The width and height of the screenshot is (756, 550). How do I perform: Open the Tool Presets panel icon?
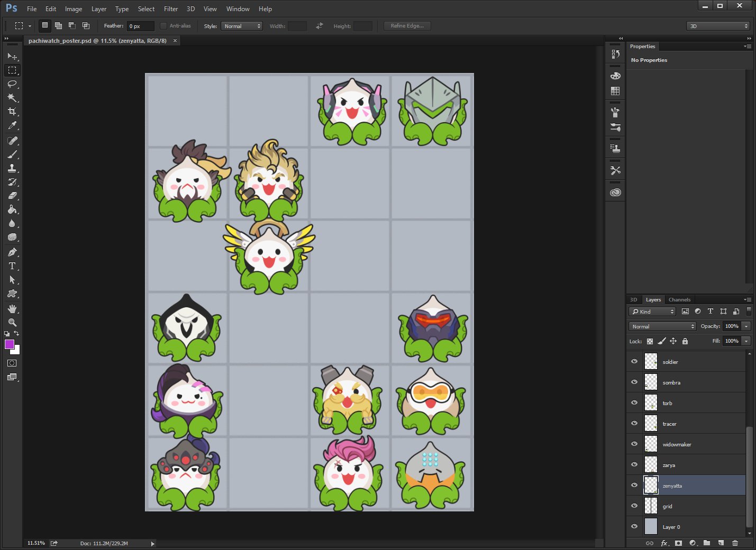[x=615, y=170]
